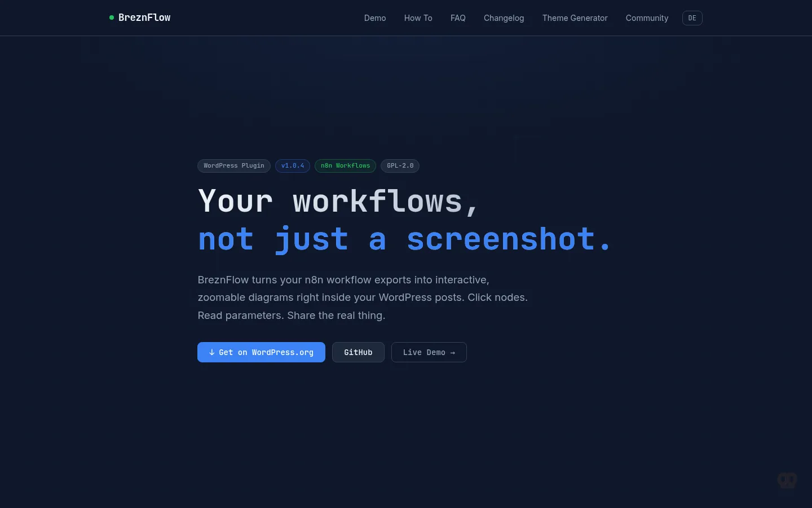812x508 pixels.
Task: Launch the Live Demo button
Action: click(x=429, y=352)
